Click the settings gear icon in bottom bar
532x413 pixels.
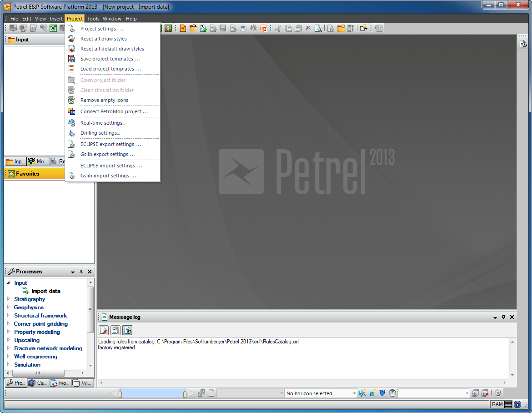point(498,393)
